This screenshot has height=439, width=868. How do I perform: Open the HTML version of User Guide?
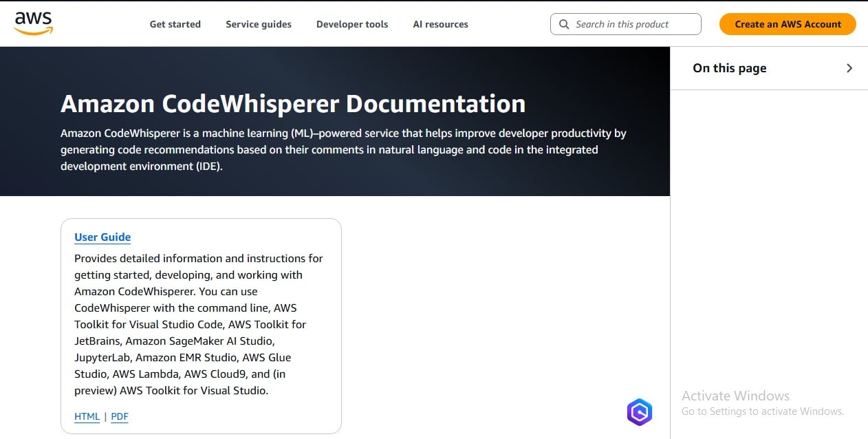(x=87, y=416)
